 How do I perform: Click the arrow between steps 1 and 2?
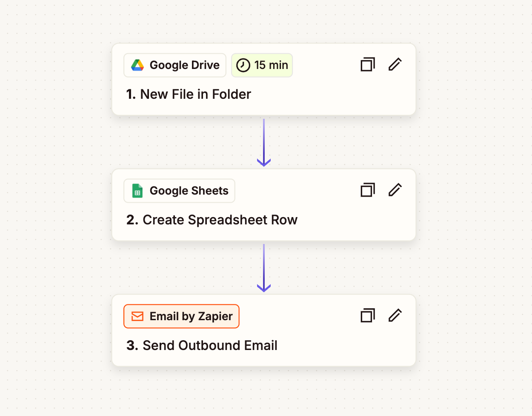tap(264, 142)
